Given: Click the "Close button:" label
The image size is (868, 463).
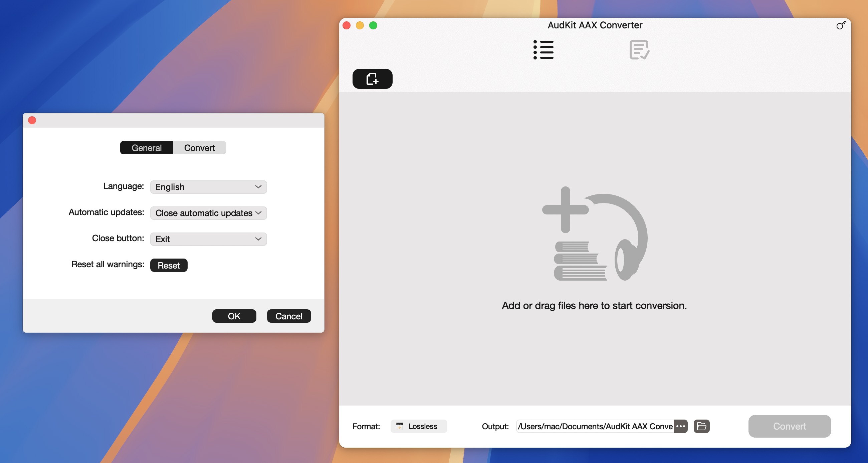Looking at the screenshot, I should tap(118, 238).
